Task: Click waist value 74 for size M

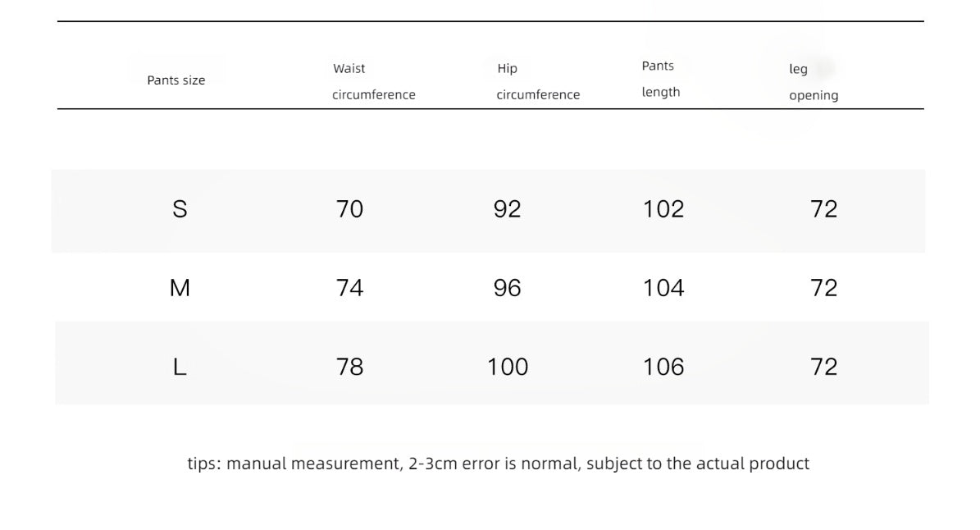Action: pyautogui.click(x=349, y=288)
